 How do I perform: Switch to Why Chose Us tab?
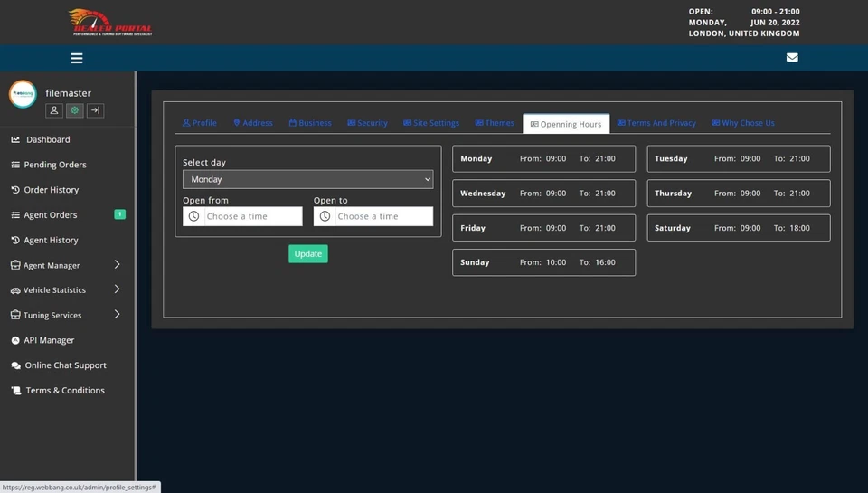pos(743,123)
